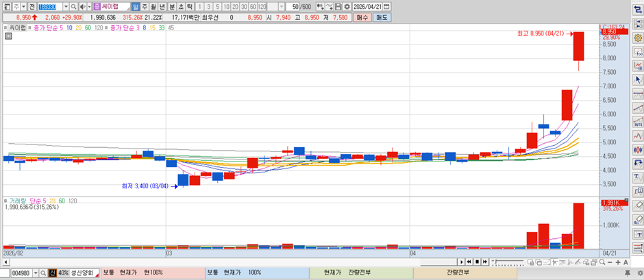Select the yearly 년 period toggle
Image resolution: width=644 pixels, height=280 pixels.
pyautogui.click(x=162, y=7)
